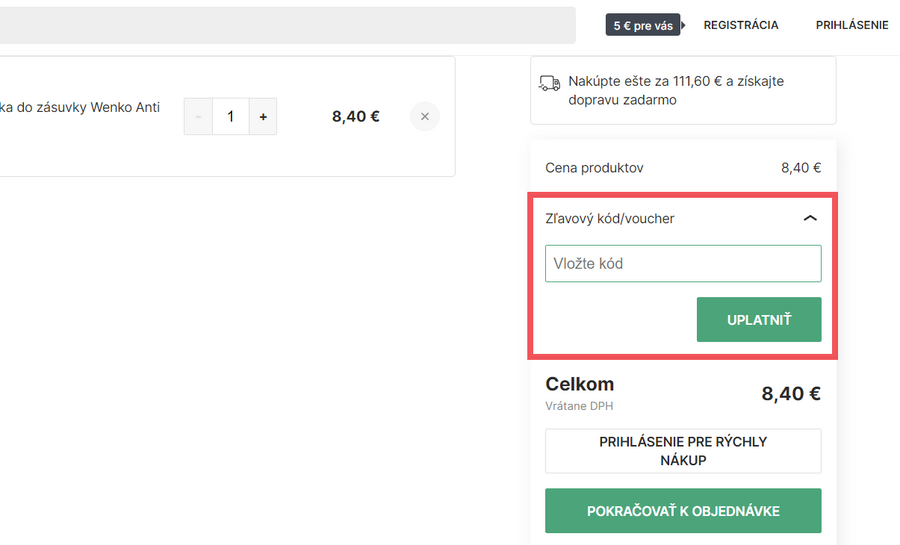
Task: Collapse the voucher section using chevron
Action: tap(810, 218)
